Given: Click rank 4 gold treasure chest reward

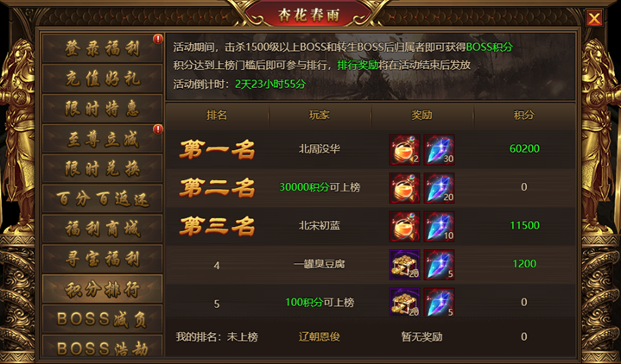Looking at the screenshot, I should pos(404,265).
